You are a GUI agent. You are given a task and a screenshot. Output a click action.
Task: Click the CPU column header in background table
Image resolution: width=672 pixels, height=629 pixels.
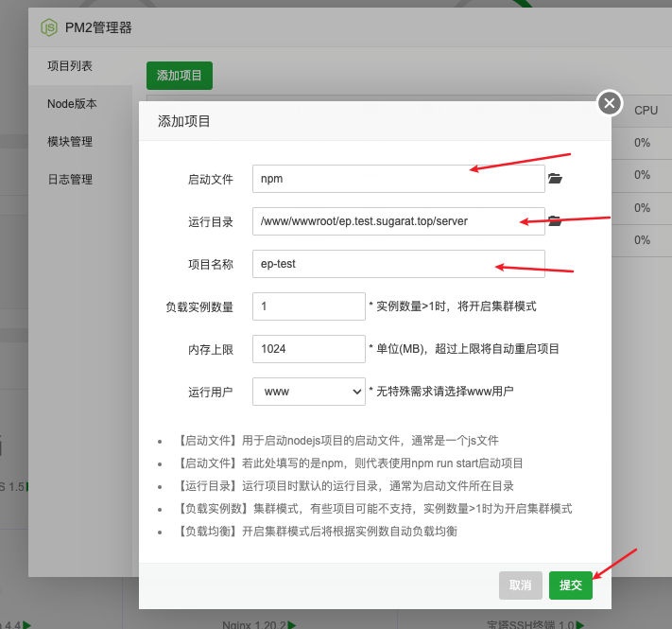[646, 111]
